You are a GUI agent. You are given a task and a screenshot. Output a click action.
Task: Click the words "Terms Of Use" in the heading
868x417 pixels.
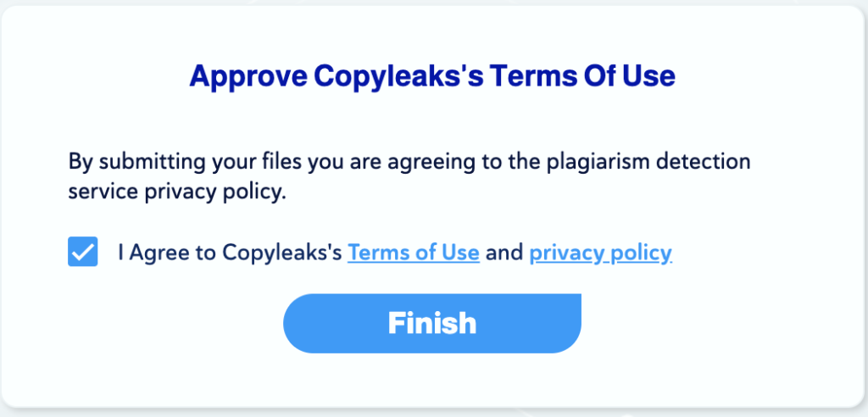click(x=581, y=76)
